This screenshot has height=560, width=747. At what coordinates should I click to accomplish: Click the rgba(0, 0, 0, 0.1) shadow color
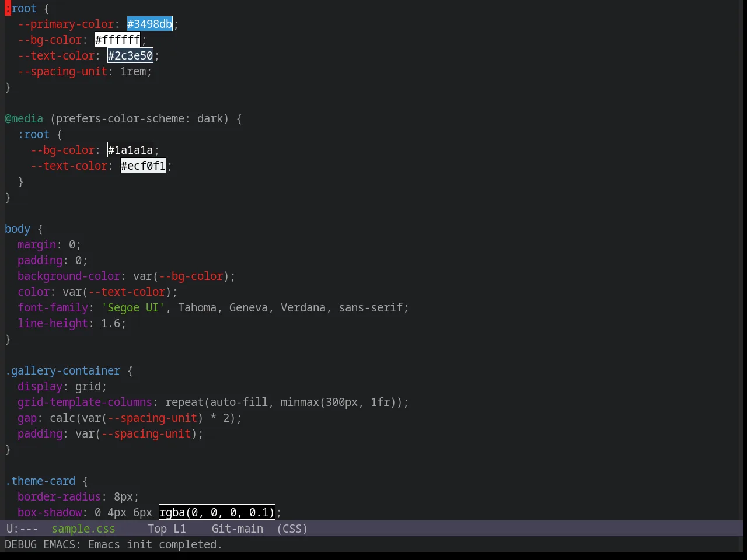click(217, 512)
